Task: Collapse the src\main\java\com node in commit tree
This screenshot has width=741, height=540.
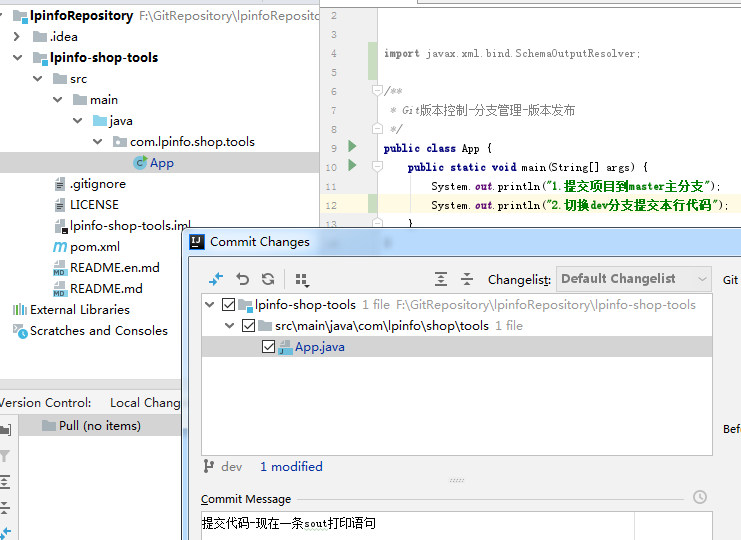Action: (x=230, y=326)
